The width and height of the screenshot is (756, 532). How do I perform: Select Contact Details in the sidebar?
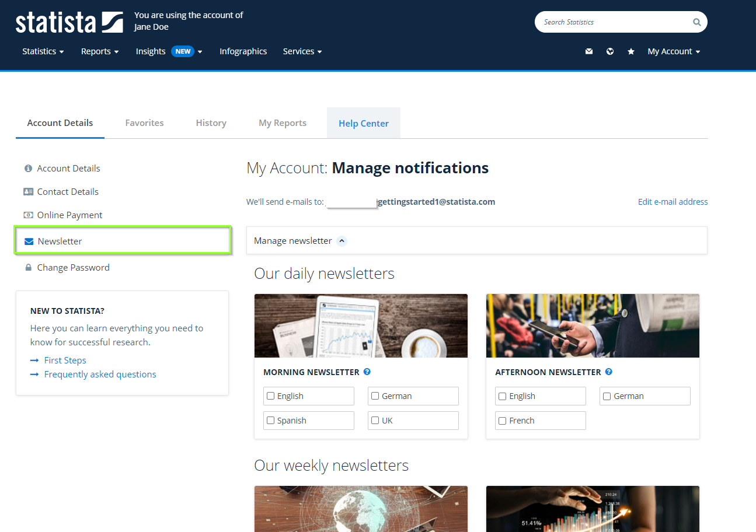click(x=68, y=192)
